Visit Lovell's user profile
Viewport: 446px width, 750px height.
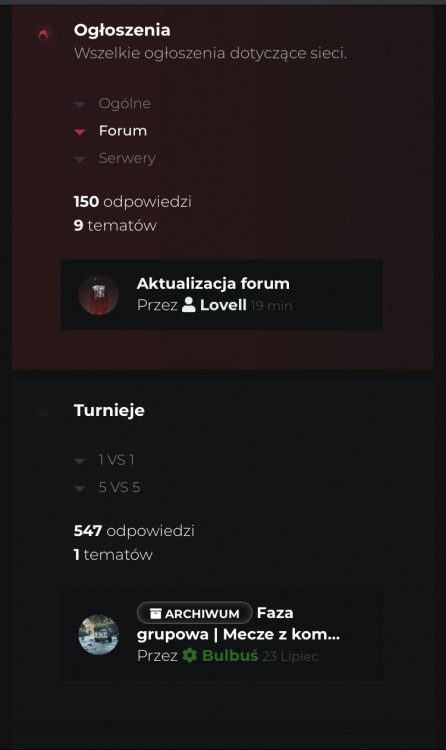pyautogui.click(x=223, y=305)
